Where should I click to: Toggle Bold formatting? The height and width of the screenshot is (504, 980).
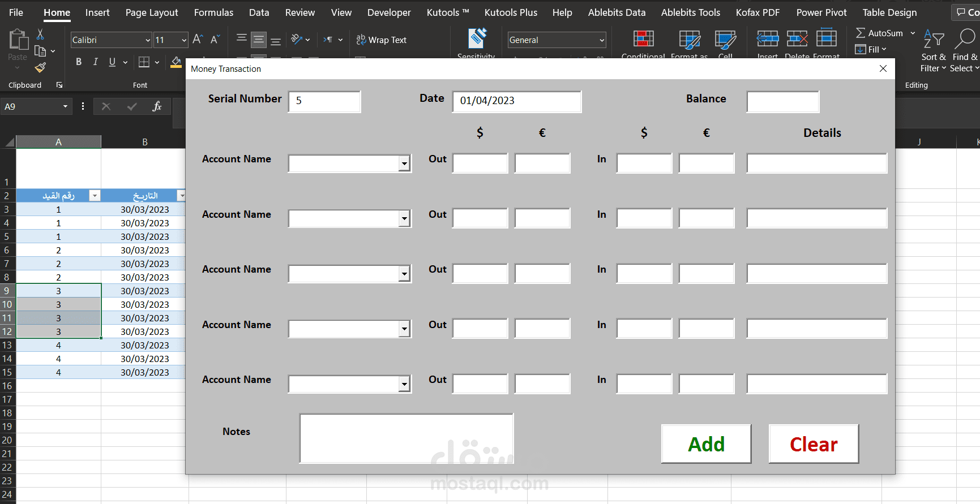[79, 62]
